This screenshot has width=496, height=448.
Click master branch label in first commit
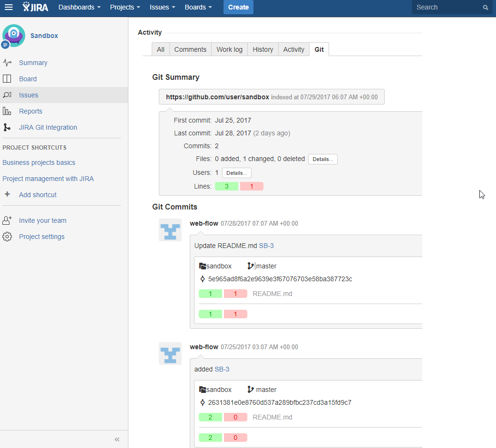pyautogui.click(x=266, y=266)
